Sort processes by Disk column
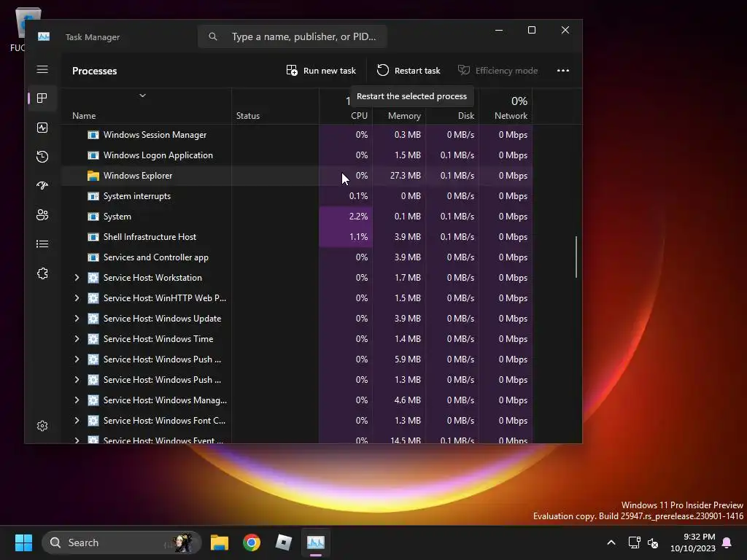 coord(466,116)
